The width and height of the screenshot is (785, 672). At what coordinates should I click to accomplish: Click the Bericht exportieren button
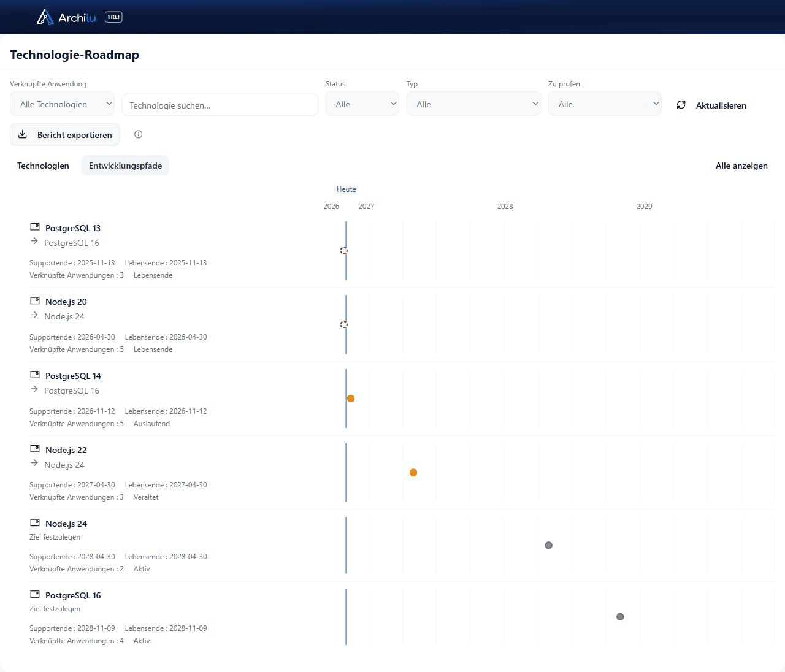coord(65,134)
